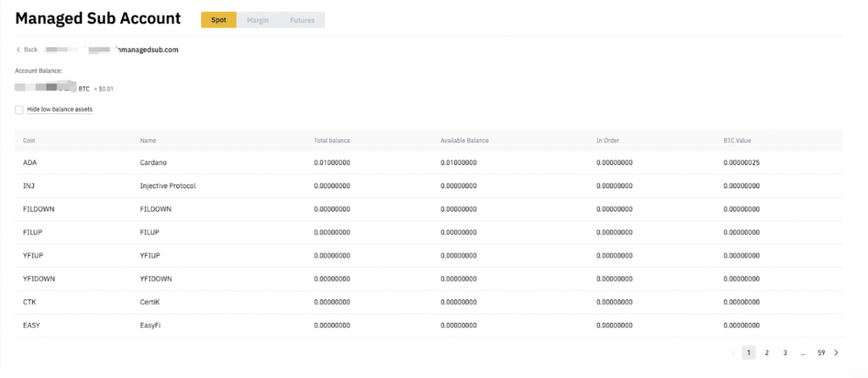Click CTK BTC Value cell

coord(741,303)
